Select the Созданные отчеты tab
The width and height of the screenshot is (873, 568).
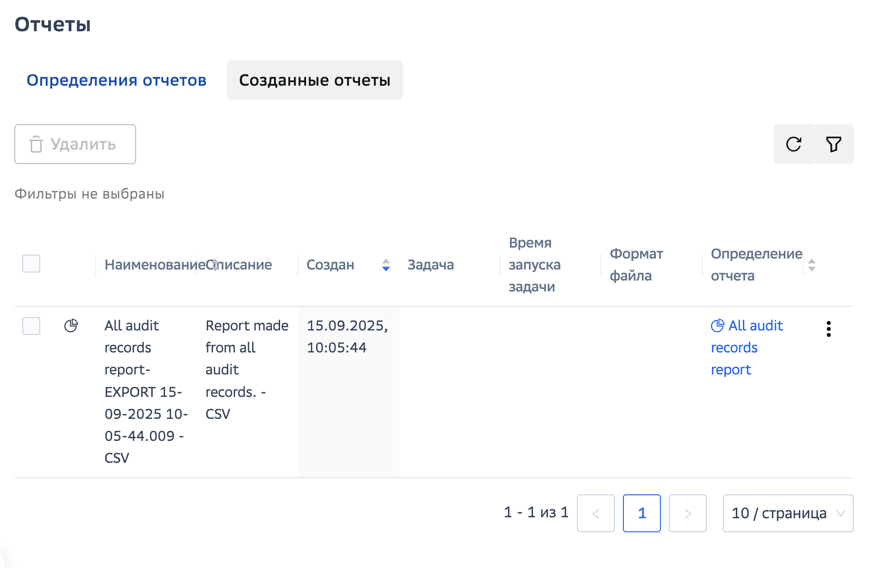[315, 80]
